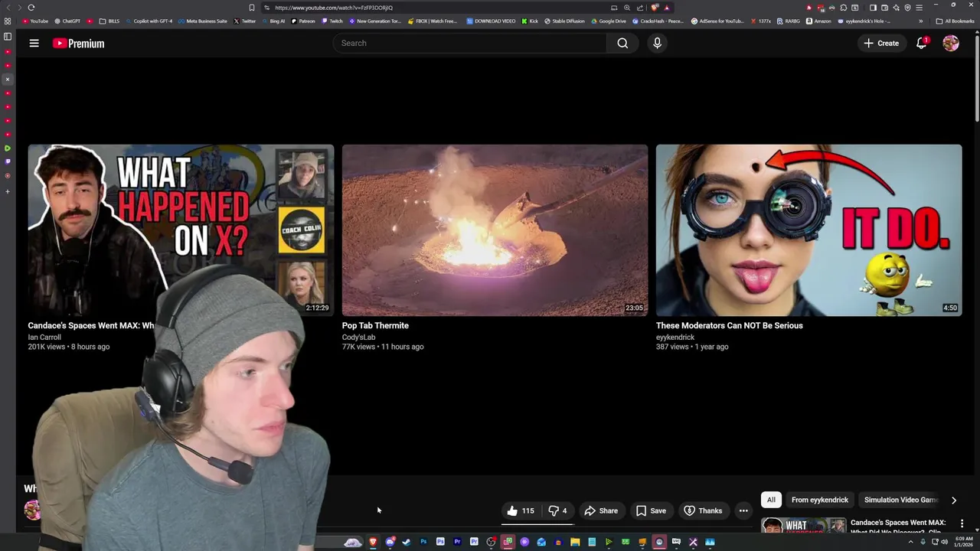This screenshot has width=980, height=551.
Task: Open the Copilot with GPT-4 bookmark
Action: coord(149,21)
